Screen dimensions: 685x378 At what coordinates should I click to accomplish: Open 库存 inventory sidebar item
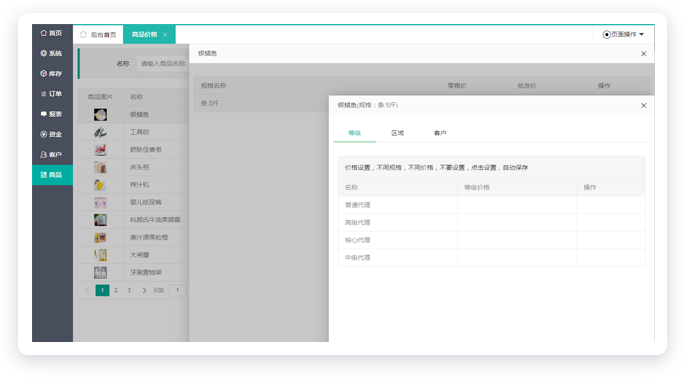[52, 73]
